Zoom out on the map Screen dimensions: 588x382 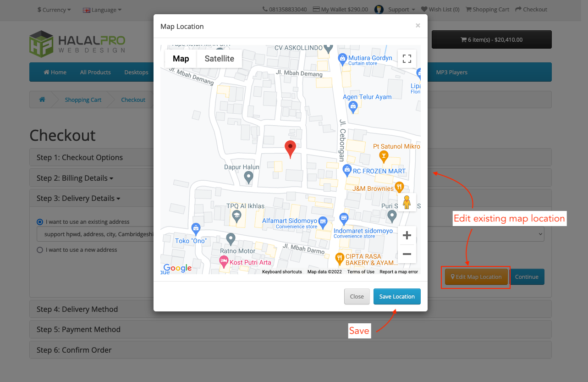point(407,255)
